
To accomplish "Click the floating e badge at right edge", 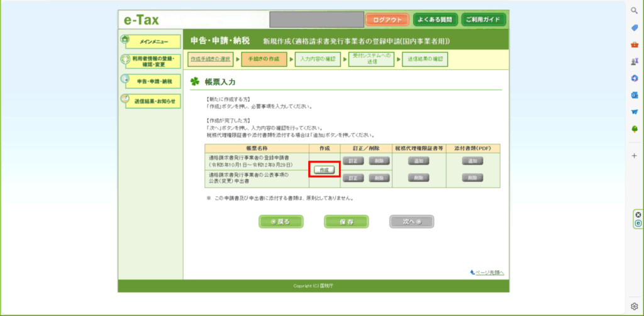I will tap(638, 223).
